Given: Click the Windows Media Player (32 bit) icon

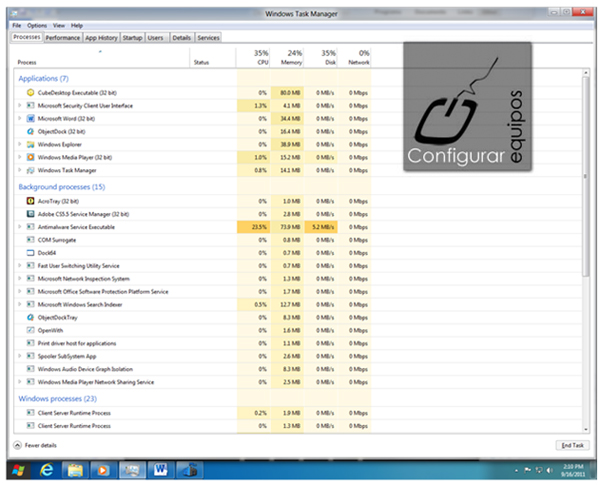Looking at the screenshot, I should [30, 157].
